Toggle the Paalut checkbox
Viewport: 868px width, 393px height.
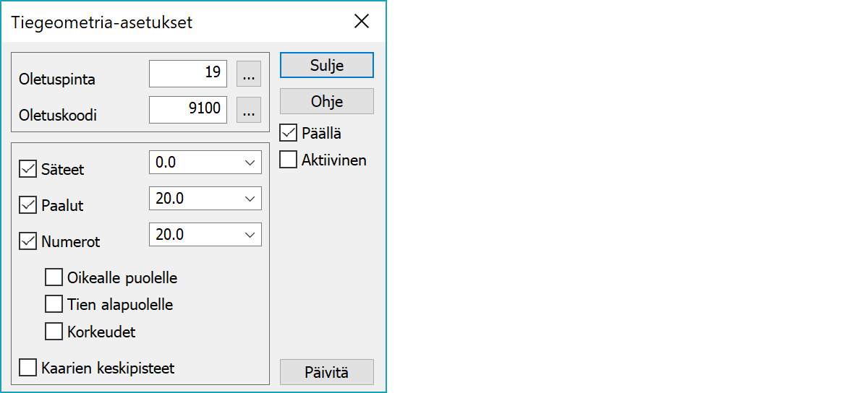28,205
